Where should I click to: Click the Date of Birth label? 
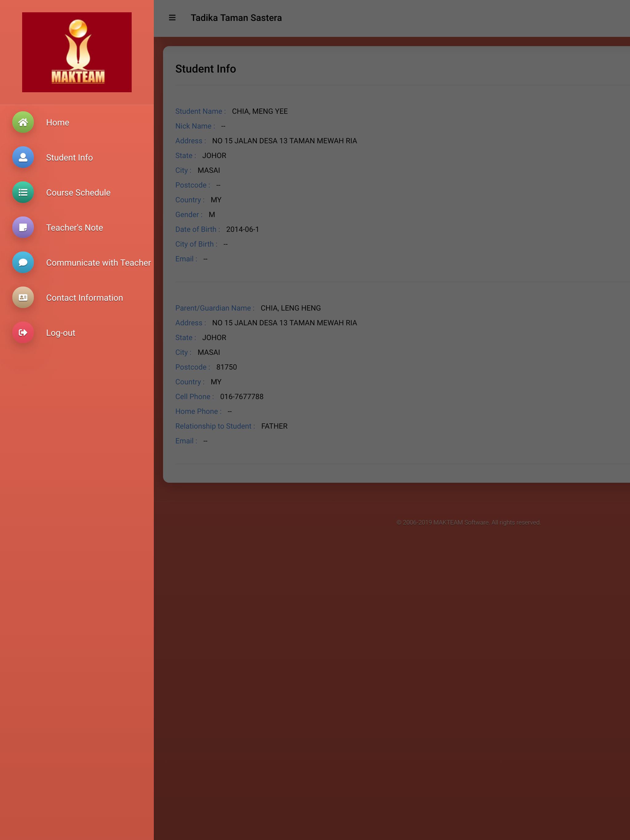click(197, 229)
